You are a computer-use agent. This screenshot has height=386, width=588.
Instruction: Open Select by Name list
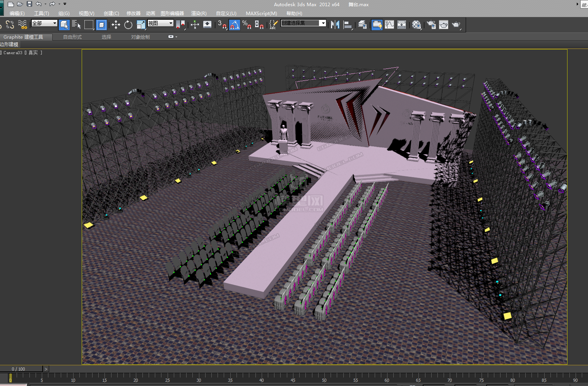tap(76, 25)
